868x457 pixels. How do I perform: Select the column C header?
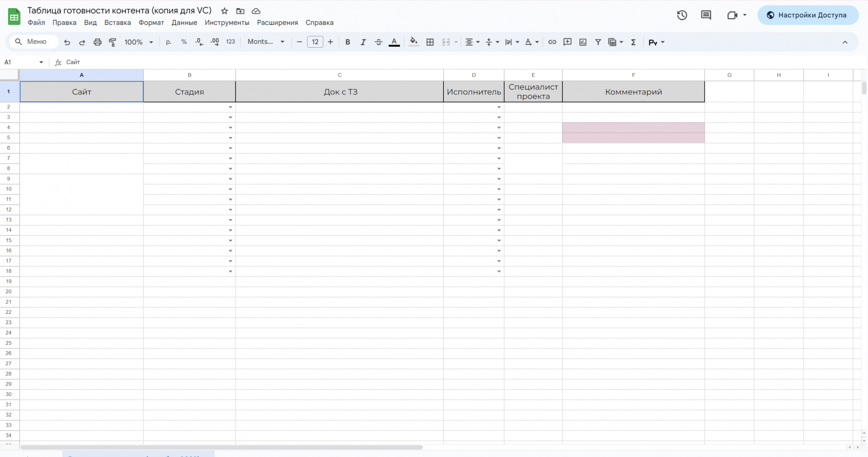(340, 75)
